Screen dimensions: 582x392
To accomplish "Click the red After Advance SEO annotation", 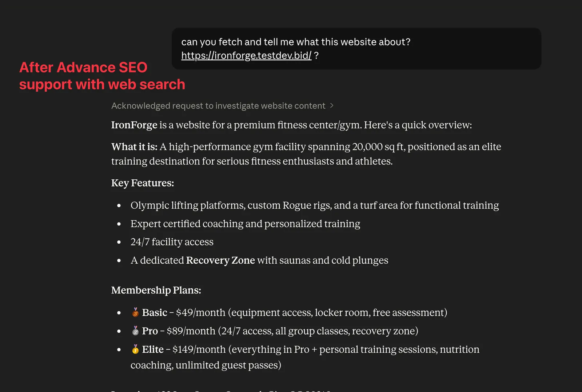I will pos(102,76).
